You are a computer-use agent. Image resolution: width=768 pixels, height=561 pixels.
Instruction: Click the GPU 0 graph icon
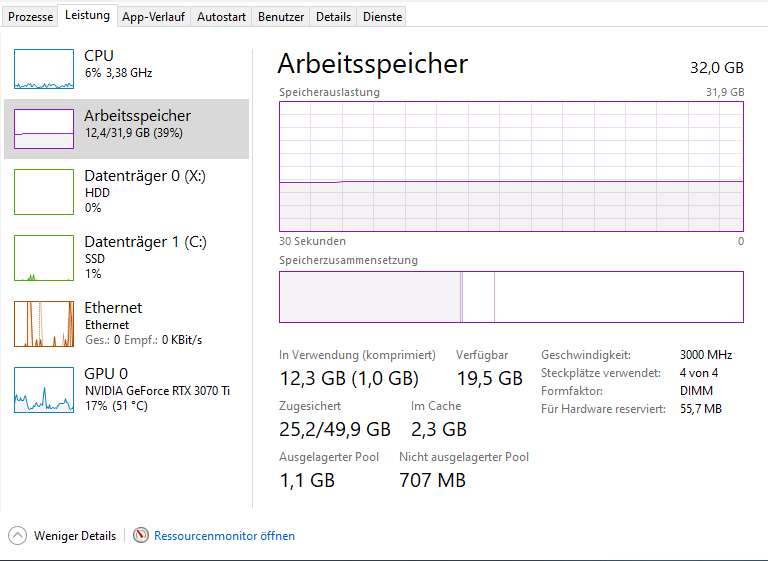tap(44, 390)
